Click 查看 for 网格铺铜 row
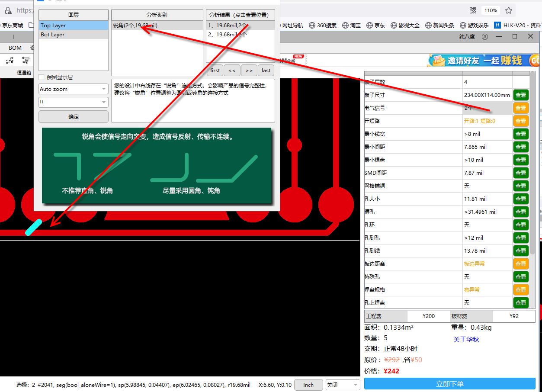 (x=521, y=186)
